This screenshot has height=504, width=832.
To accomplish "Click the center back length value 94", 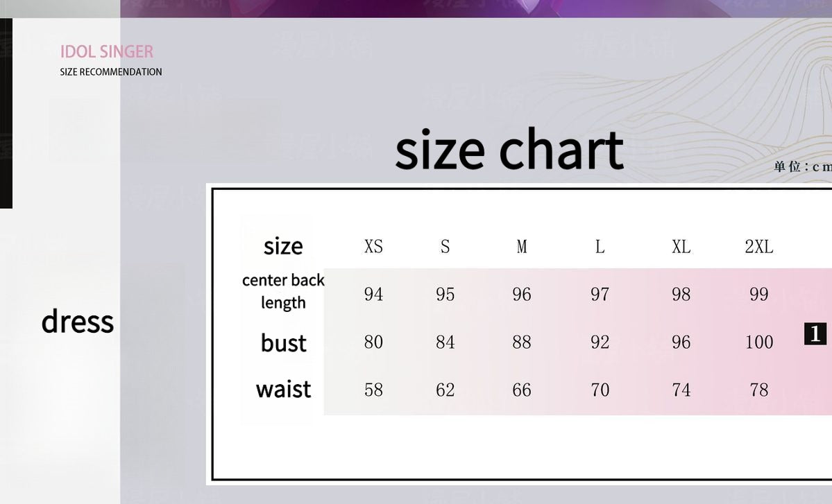I will tap(373, 294).
